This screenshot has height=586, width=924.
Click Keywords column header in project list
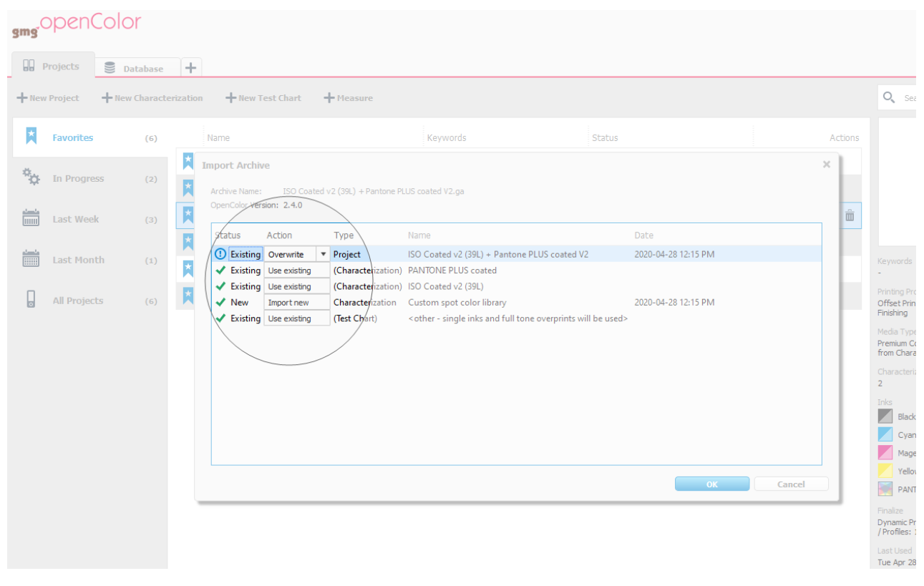pyautogui.click(x=447, y=137)
